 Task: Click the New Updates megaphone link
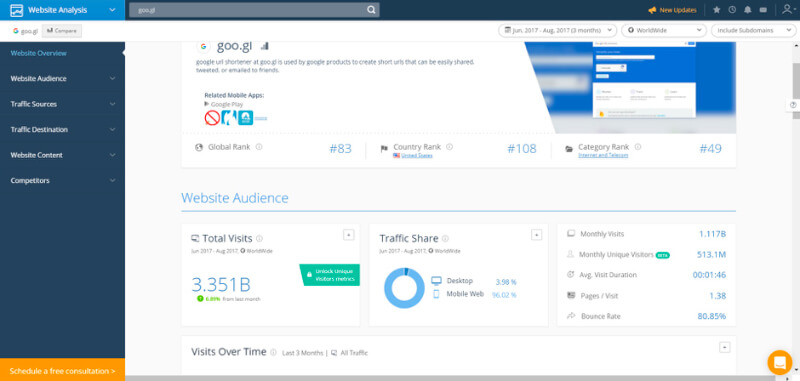pos(672,10)
